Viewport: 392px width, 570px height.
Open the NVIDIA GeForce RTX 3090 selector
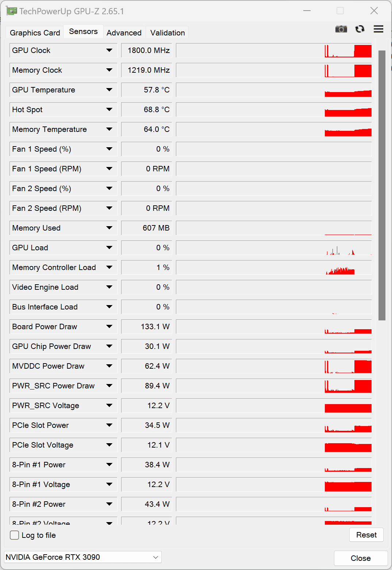point(82,557)
